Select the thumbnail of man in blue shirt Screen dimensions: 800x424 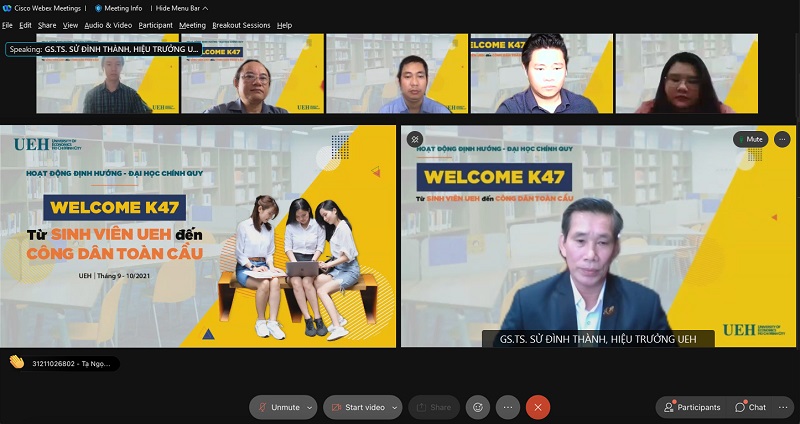tap(397, 73)
